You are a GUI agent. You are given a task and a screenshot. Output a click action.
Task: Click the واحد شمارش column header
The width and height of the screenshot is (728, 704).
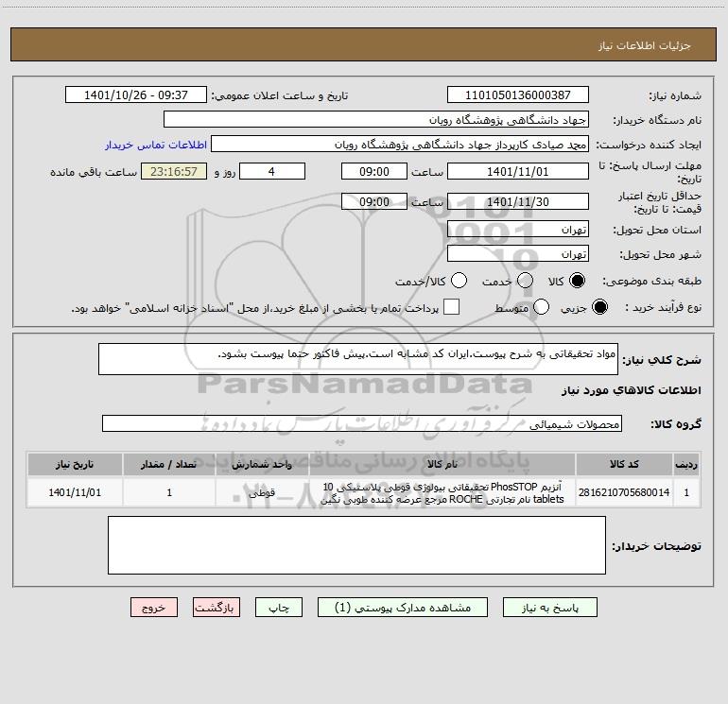[x=262, y=464]
